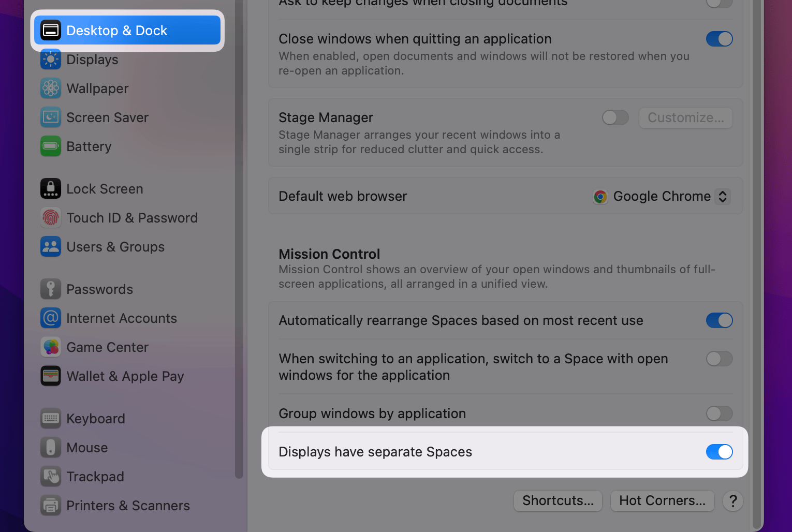Click the green Battery icon

[x=51, y=146]
